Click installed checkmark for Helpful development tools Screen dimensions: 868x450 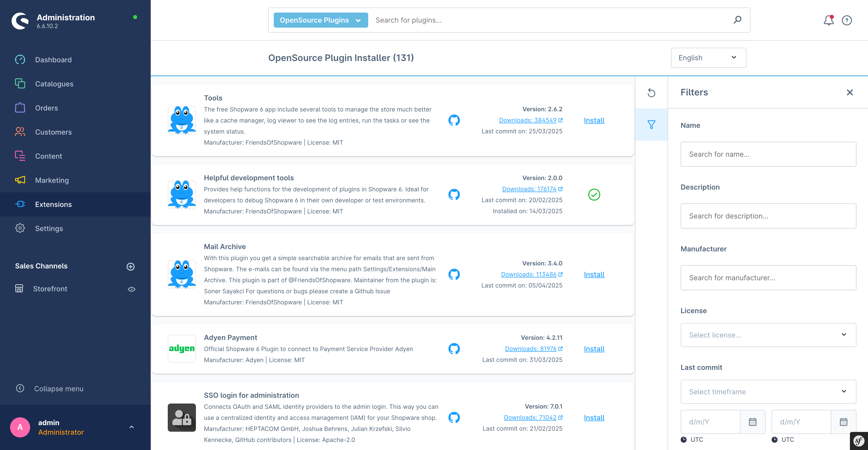click(594, 195)
